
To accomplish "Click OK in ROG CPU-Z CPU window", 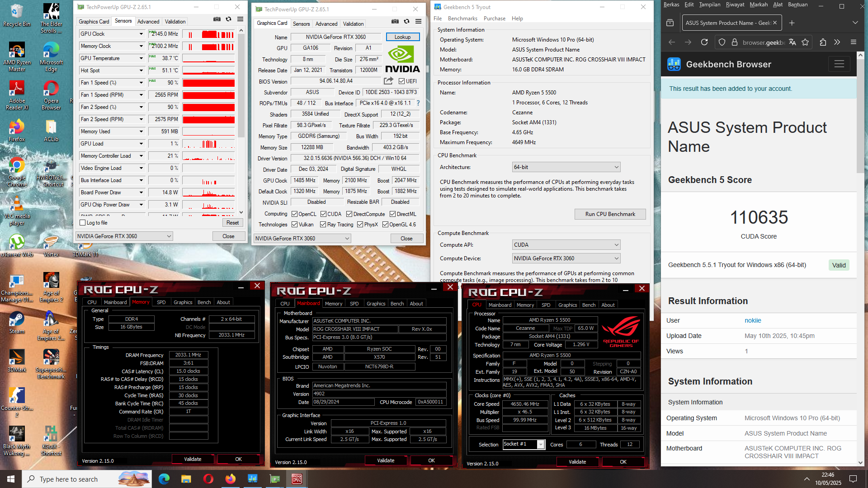I will click(623, 462).
